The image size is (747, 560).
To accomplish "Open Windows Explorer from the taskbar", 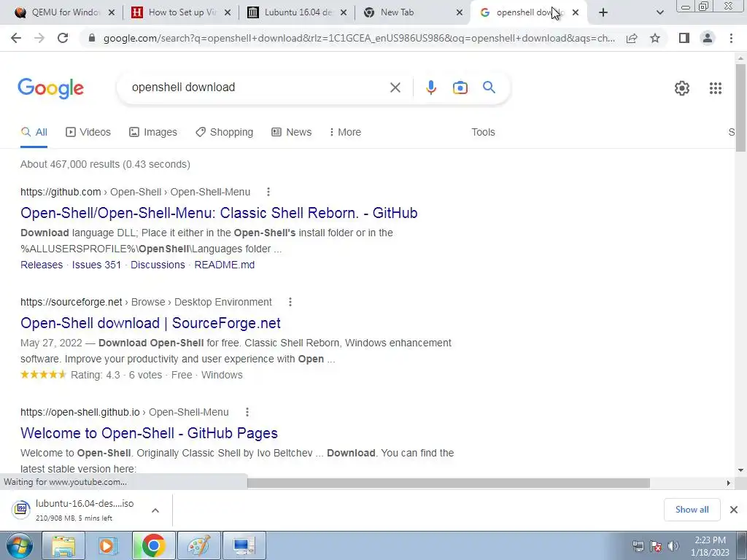I will (63, 545).
